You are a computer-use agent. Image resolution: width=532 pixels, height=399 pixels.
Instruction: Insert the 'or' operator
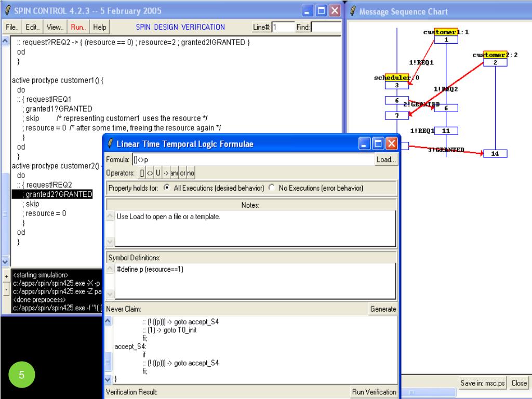pos(182,172)
